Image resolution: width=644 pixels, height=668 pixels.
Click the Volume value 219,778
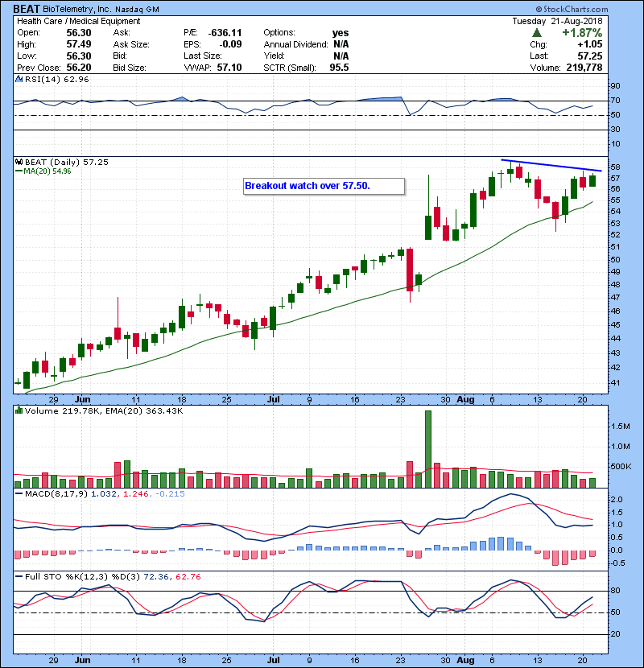(584, 68)
